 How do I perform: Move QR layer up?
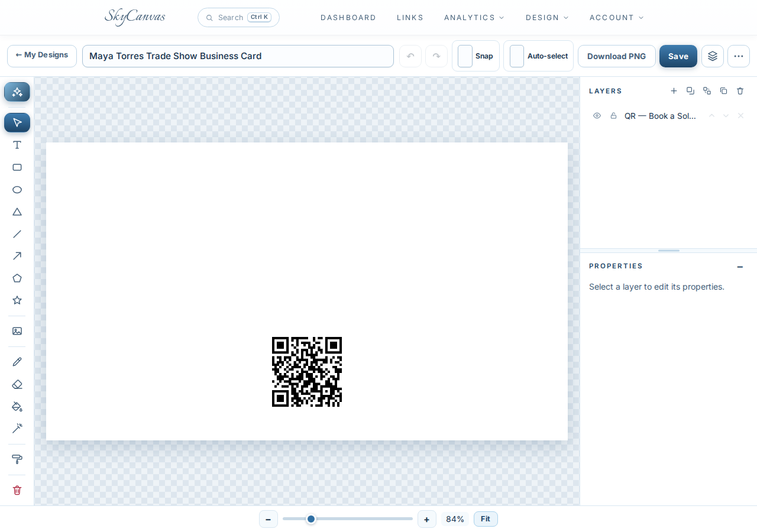pyautogui.click(x=711, y=116)
